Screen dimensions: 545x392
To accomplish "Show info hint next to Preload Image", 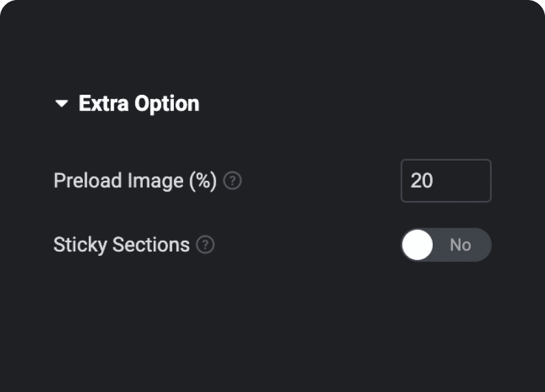I will 233,180.
